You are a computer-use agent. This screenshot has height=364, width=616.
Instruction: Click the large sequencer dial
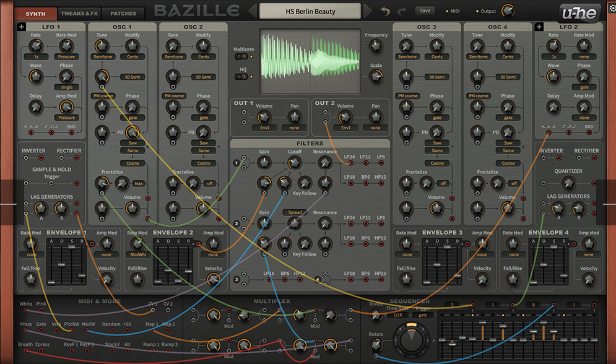[x=411, y=339]
